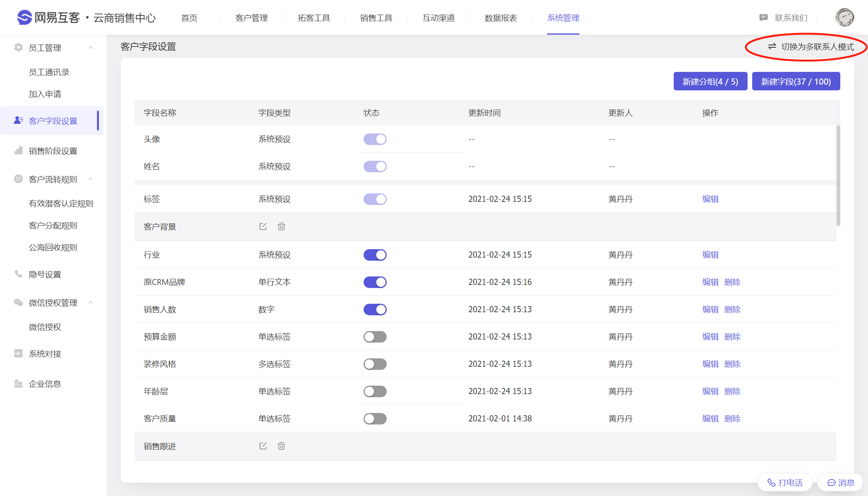Click 编辑 link for 销售人数 row
The height and width of the screenshot is (496, 868).
[710, 310]
